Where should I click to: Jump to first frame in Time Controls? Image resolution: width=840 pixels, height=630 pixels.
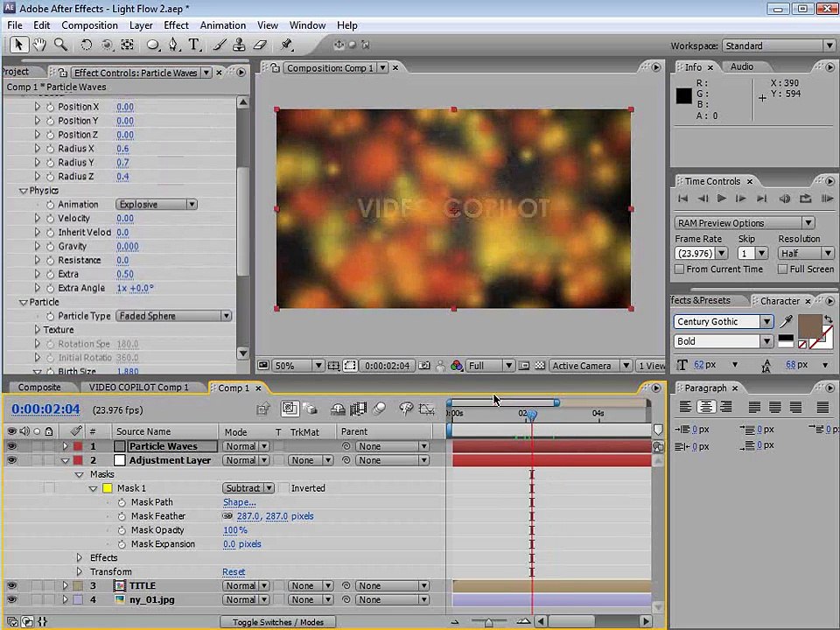tap(682, 199)
